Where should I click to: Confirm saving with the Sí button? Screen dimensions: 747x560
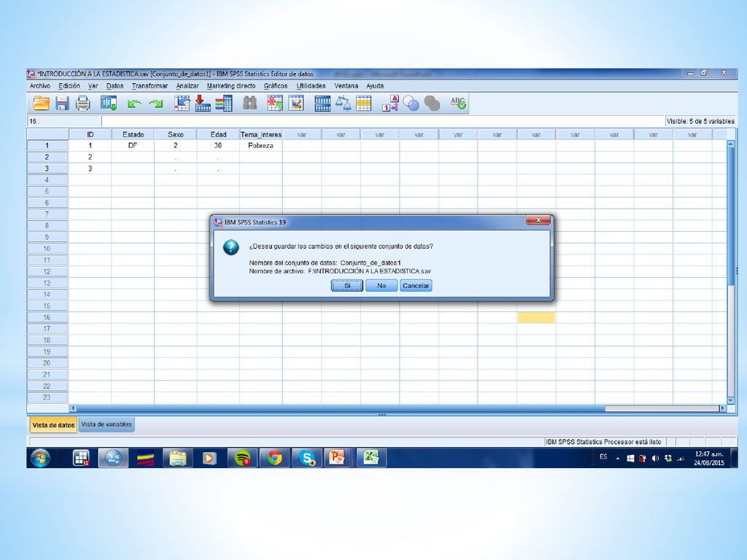pyautogui.click(x=347, y=285)
